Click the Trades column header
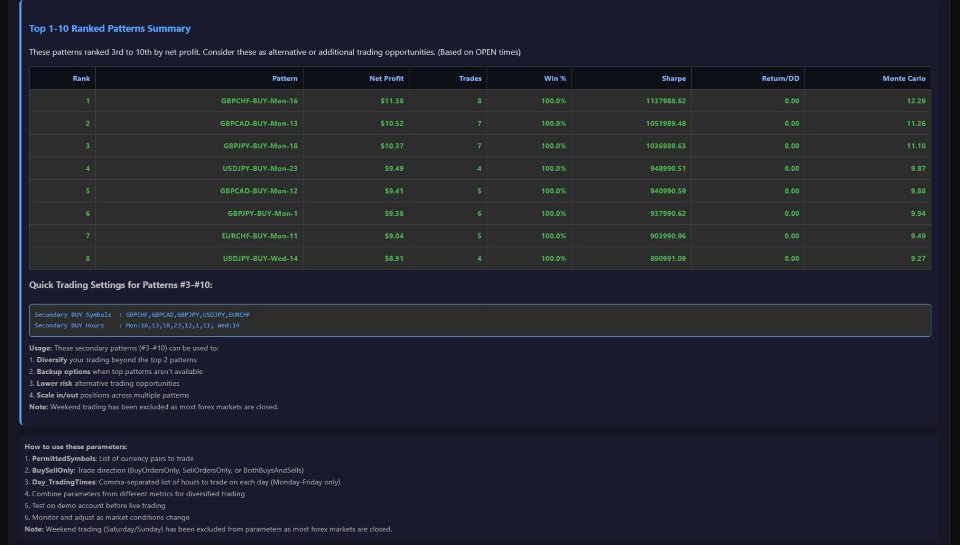 448,78
